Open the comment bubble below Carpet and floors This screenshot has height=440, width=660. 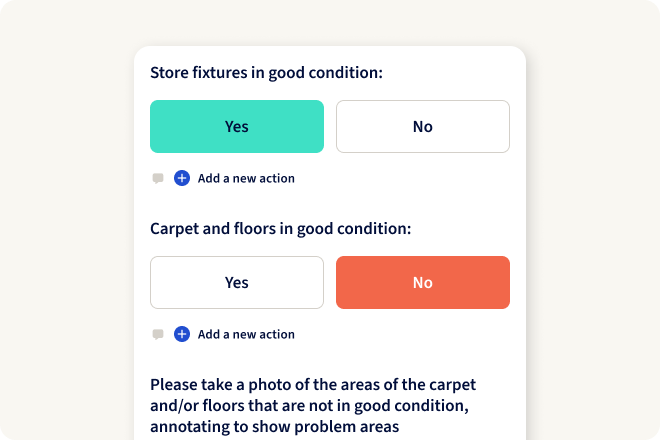[157, 334]
